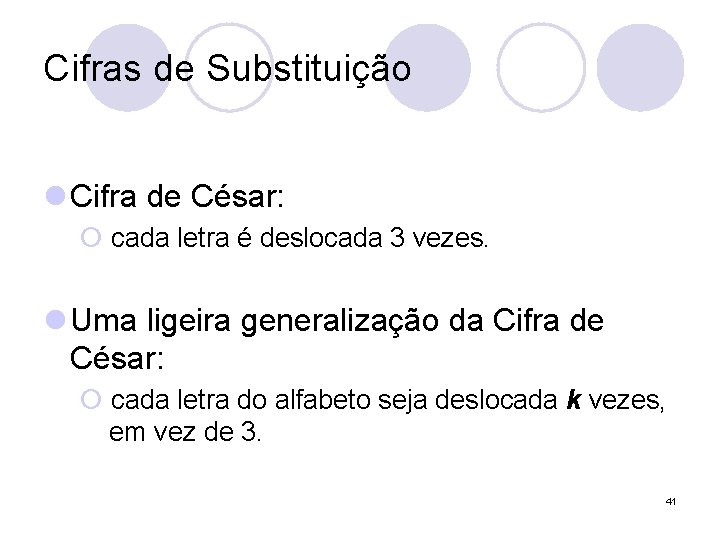
Task: Click the word 'Substituição' in the title
Action: click(308, 69)
